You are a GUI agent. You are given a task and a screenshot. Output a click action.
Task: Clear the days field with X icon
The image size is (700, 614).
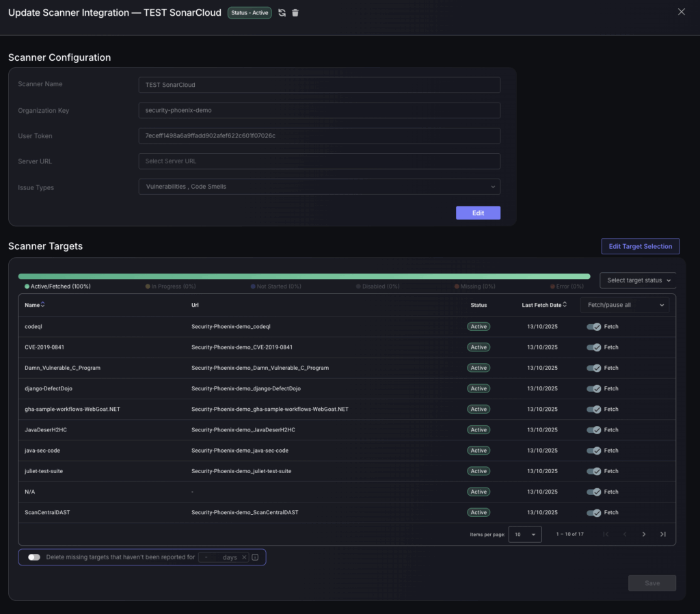tap(244, 557)
